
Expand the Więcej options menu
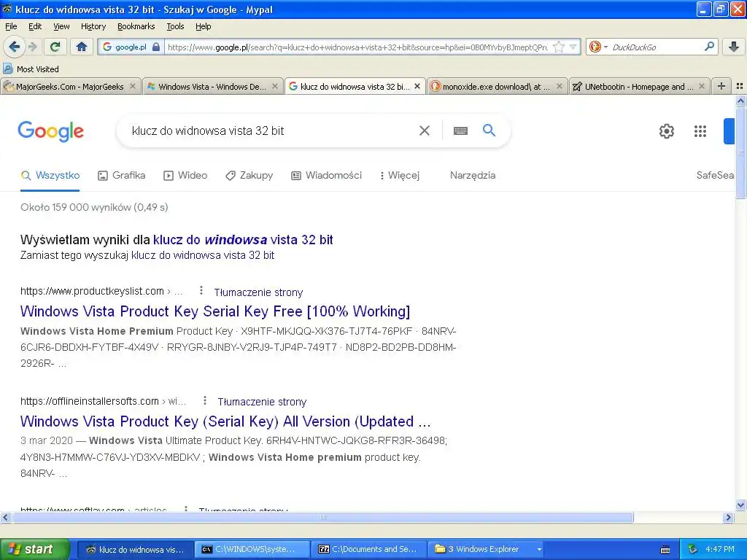pyautogui.click(x=400, y=175)
